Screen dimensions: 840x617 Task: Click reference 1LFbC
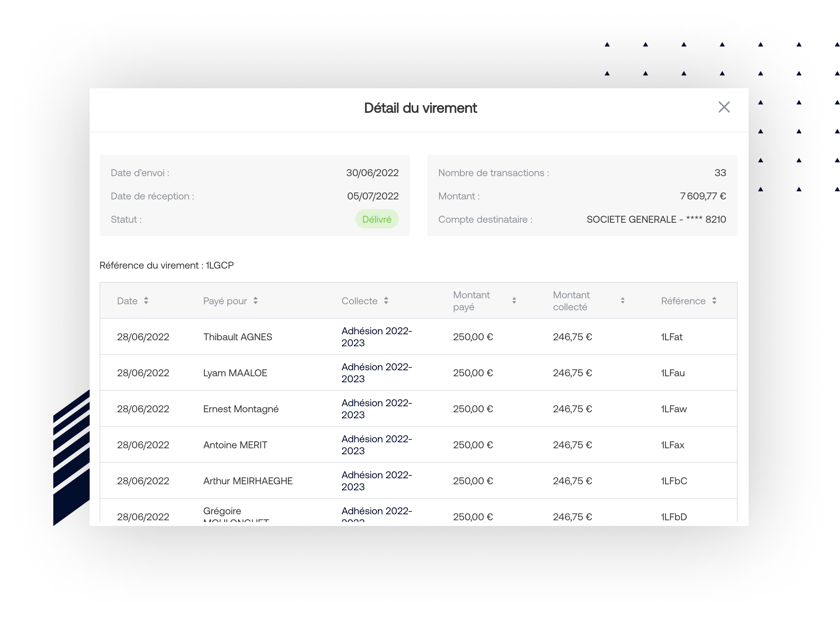(x=674, y=480)
